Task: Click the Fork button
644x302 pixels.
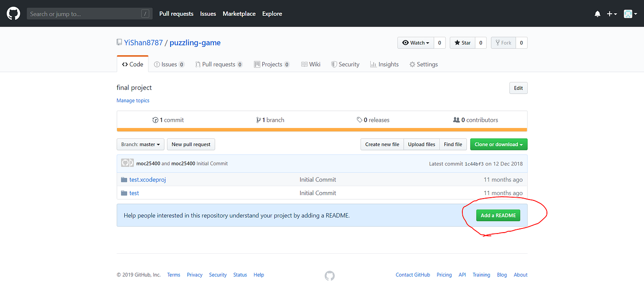Action: point(503,43)
